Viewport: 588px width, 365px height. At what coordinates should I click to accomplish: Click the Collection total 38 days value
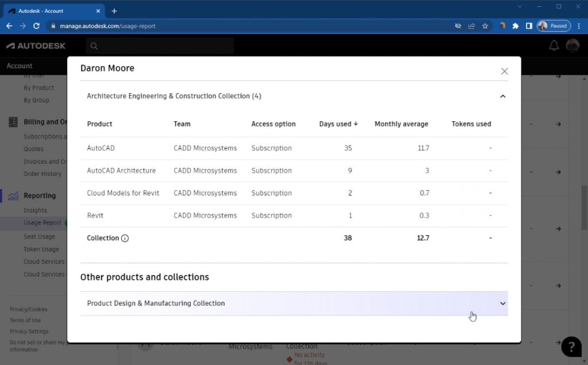coord(347,238)
